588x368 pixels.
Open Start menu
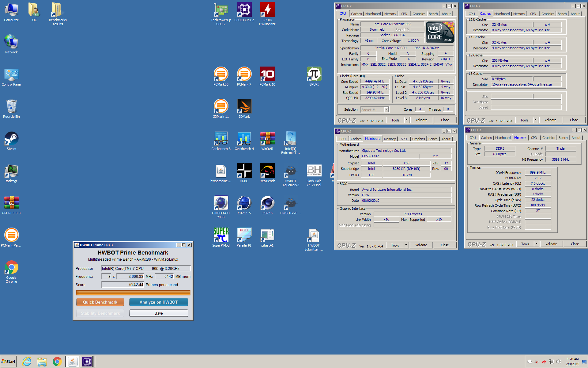(9, 362)
